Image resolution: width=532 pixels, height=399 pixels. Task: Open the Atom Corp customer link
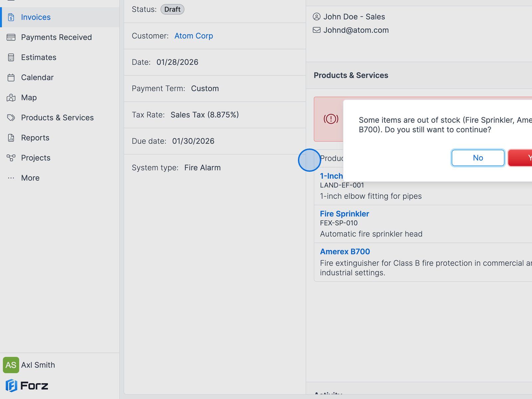pos(194,36)
